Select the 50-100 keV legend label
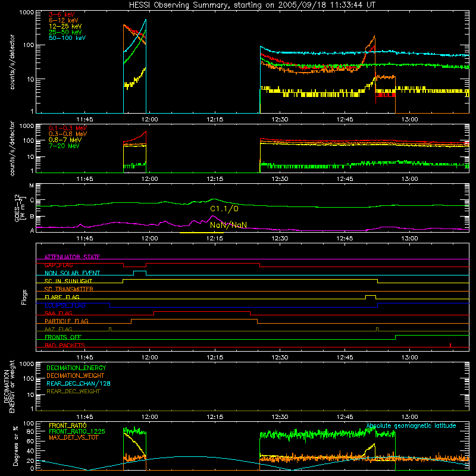 click(x=67, y=38)
